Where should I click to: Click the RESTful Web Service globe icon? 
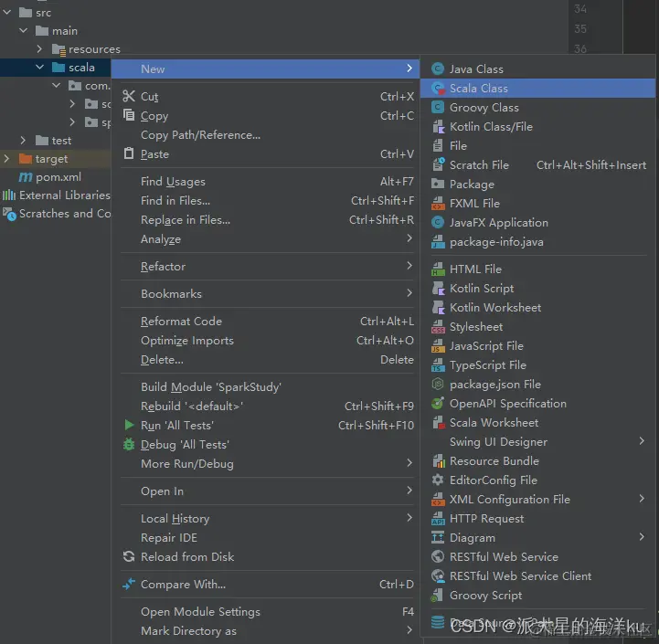(438, 556)
